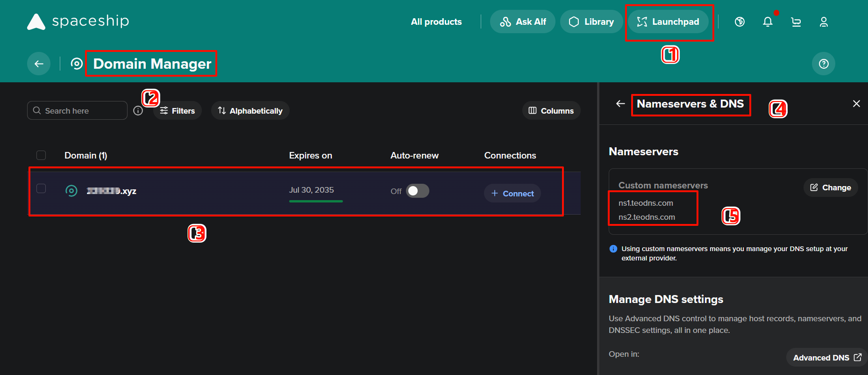
Task: Click the Auto-renew column header
Action: point(414,155)
